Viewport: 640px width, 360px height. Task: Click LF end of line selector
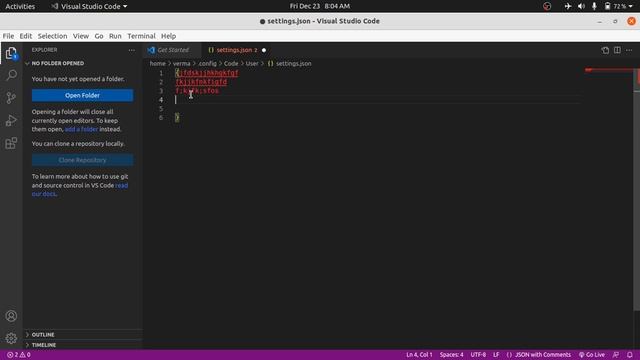[496, 355]
